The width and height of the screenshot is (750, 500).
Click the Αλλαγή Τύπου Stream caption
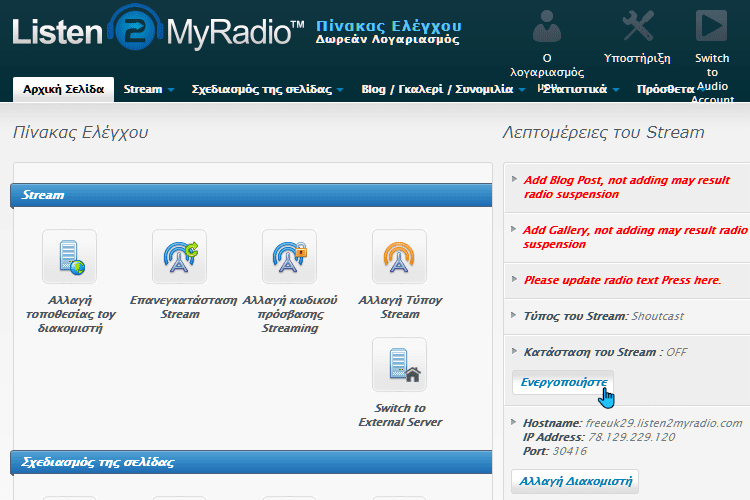[400, 307]
